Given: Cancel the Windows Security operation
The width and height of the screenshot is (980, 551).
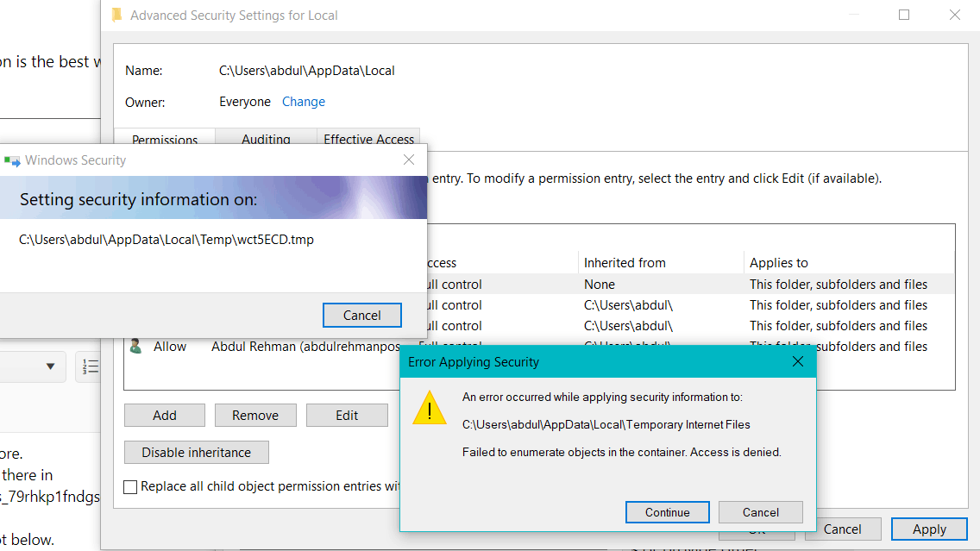Looking at the screenshot, I should pos(361,315).
